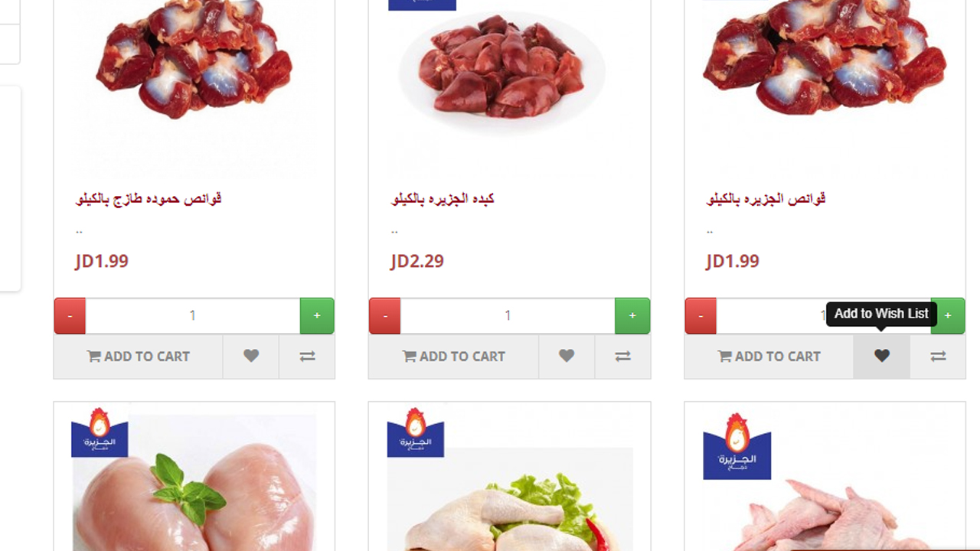
Task: Click heart icon on first JD1.99 product
Action: 251,356
